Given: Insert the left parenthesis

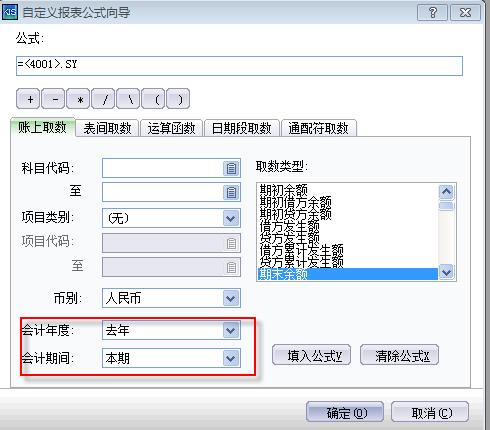Looking at the screenshot, I should (156, 99).
